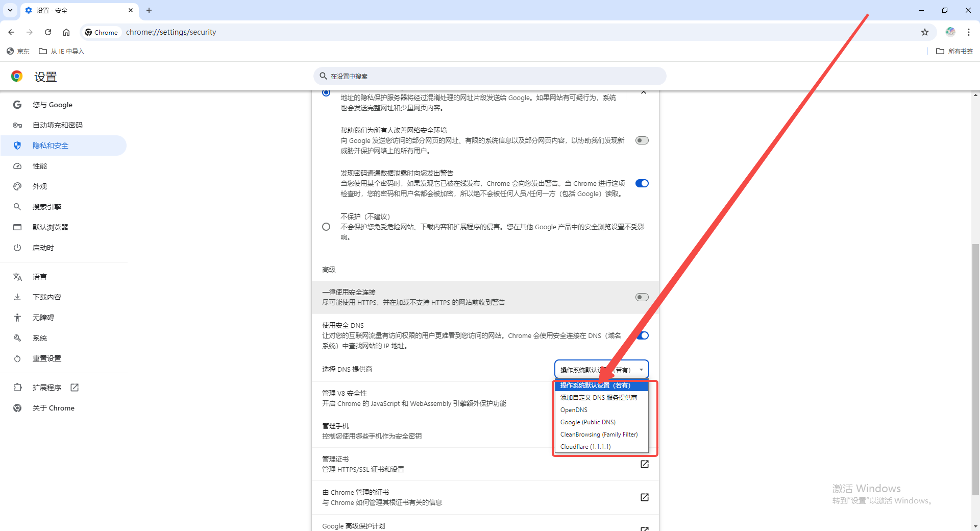980x531 pixels.
Task: Click the page vertical scrollbar thumb
Action: 975,370
